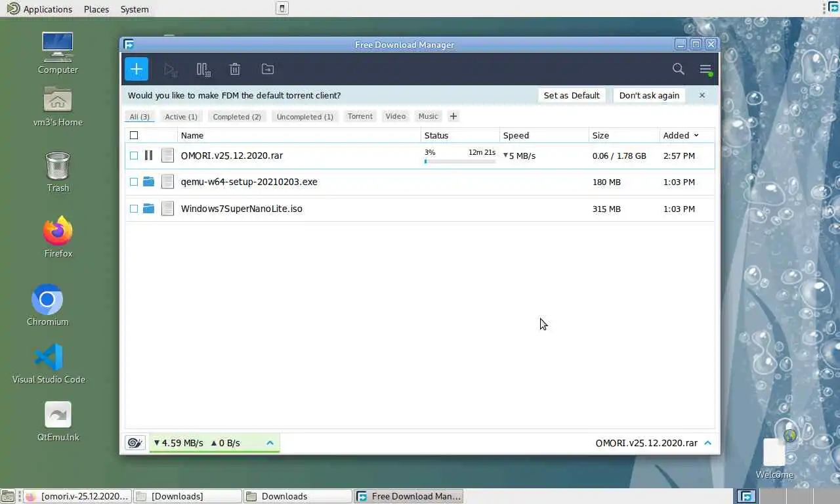Launch Firefox from the desktop
The height and width of the screenshot is (504, 840).
(58, 236)
